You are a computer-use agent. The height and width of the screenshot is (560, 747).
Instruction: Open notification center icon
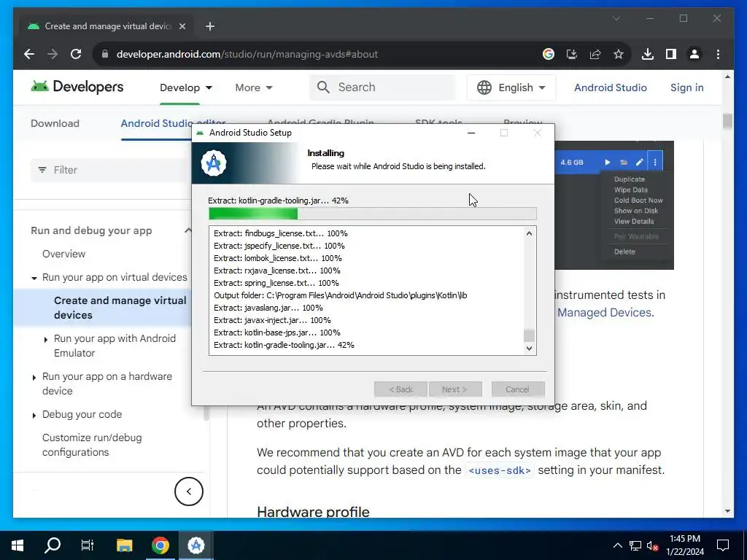pyautogui.click(x=723, y=545)
